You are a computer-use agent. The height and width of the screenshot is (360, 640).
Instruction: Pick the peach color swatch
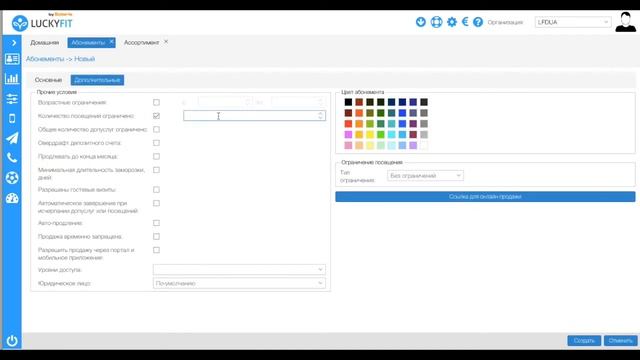(359, 145)
